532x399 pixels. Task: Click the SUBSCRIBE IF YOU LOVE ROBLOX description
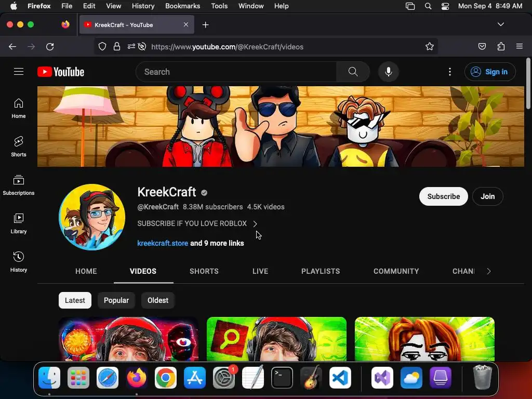pos(192,223)
